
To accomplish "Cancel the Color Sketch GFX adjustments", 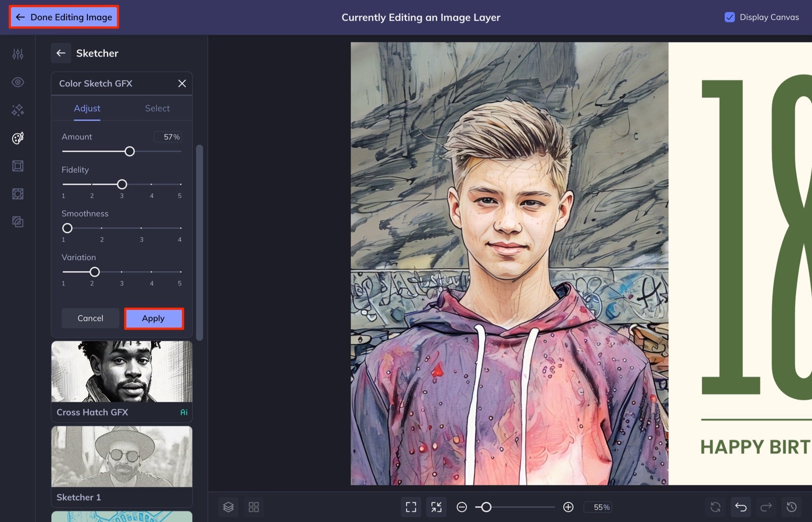I will (x=90, y=318).
